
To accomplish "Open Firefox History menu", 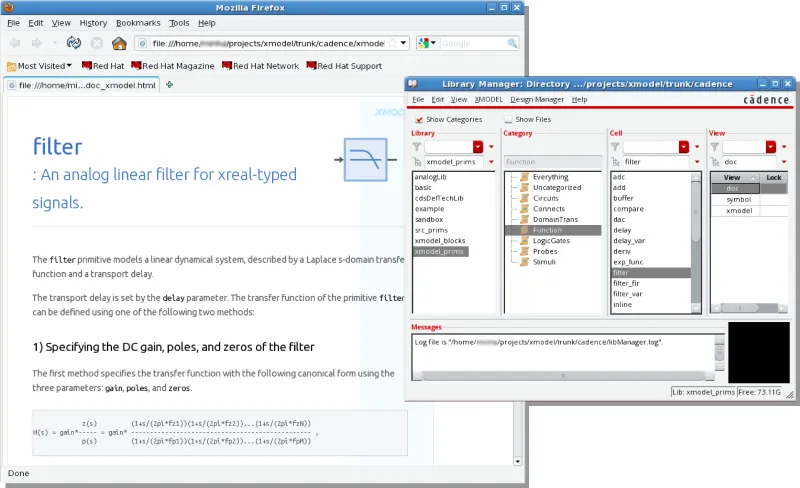I will pos(93,23).
